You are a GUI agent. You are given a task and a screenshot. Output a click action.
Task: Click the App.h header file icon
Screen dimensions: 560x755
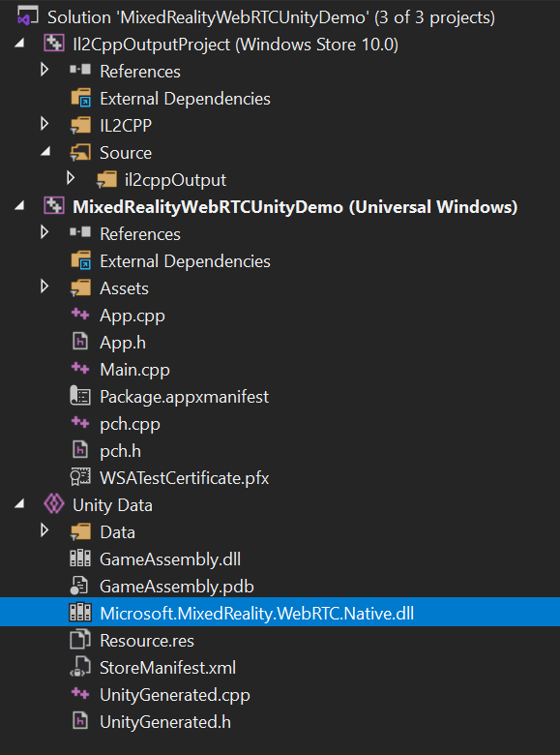pyautogui.click(x=80, y=343)
